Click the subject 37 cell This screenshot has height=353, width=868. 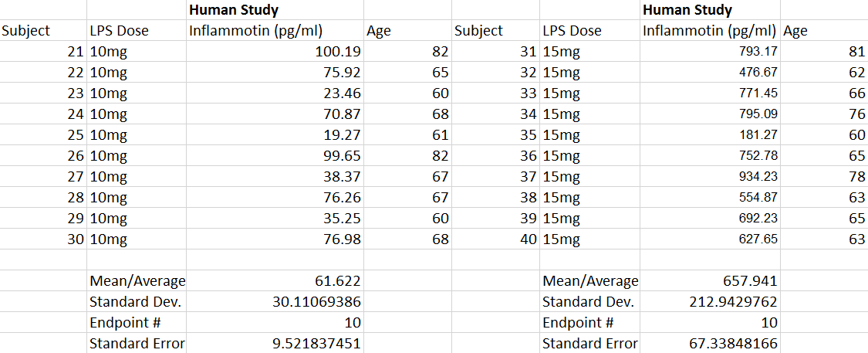click(526, 177)
